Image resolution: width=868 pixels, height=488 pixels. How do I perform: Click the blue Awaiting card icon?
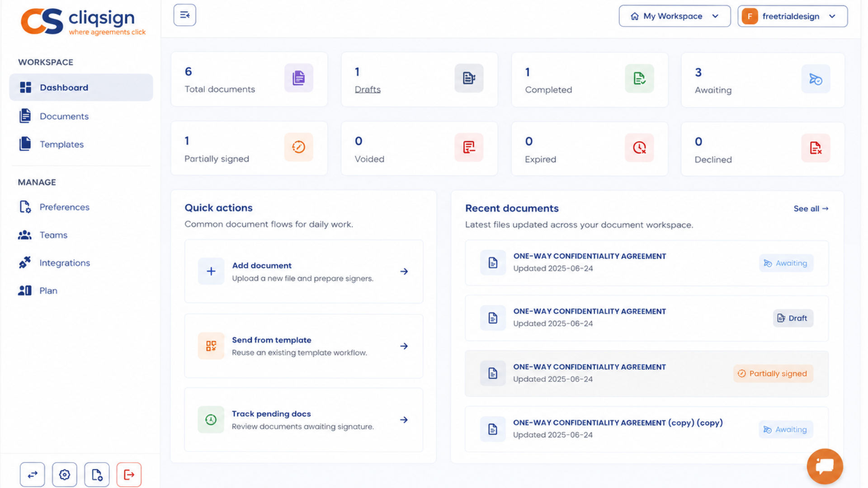(816, 79)
